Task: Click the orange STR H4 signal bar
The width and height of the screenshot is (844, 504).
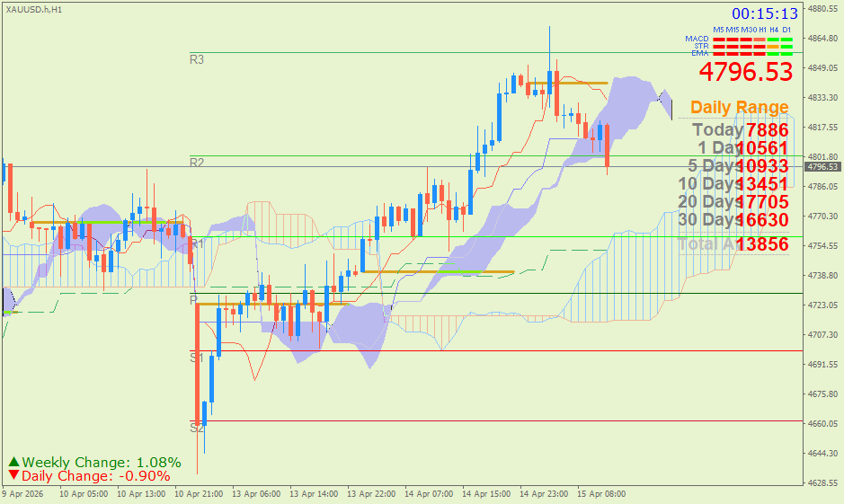Action: tap(773, 47)
